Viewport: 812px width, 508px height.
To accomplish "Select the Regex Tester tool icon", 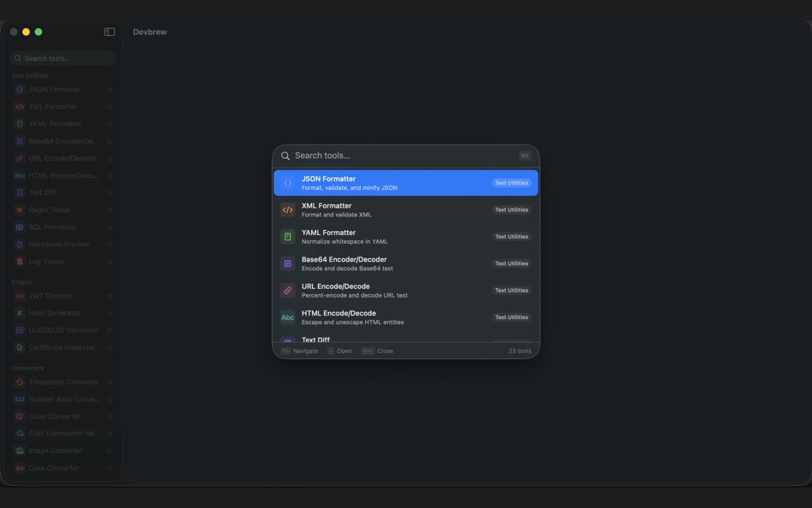I will (19, 210).
